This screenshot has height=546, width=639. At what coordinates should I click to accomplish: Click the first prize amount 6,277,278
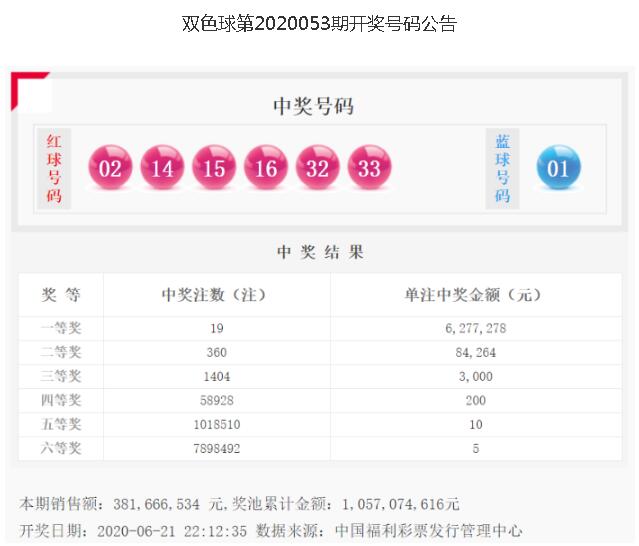click(475, 328)
